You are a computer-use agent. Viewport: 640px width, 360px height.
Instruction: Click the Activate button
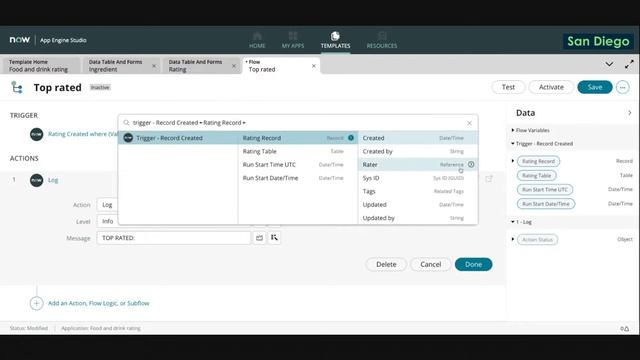tap(551, 87)
